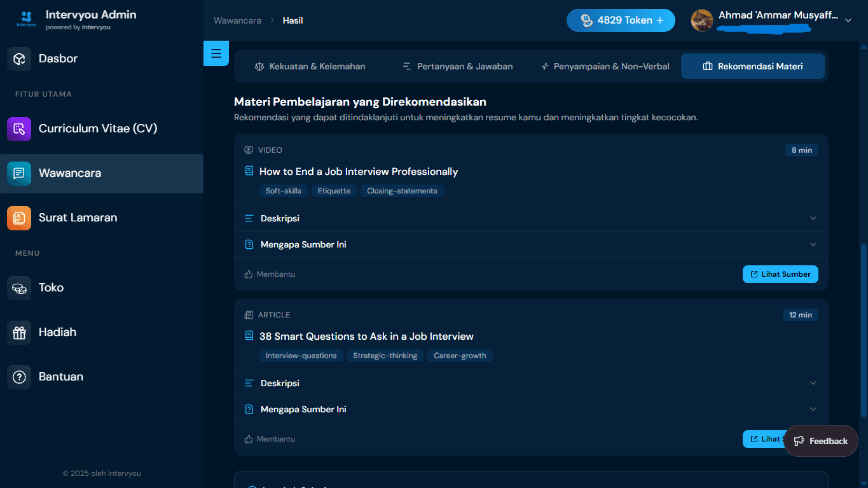Click the user name Ahmad 'Ammar Musyaff
Screen dimensions: 868x488
pyautogui.click(x=778, y=15)
